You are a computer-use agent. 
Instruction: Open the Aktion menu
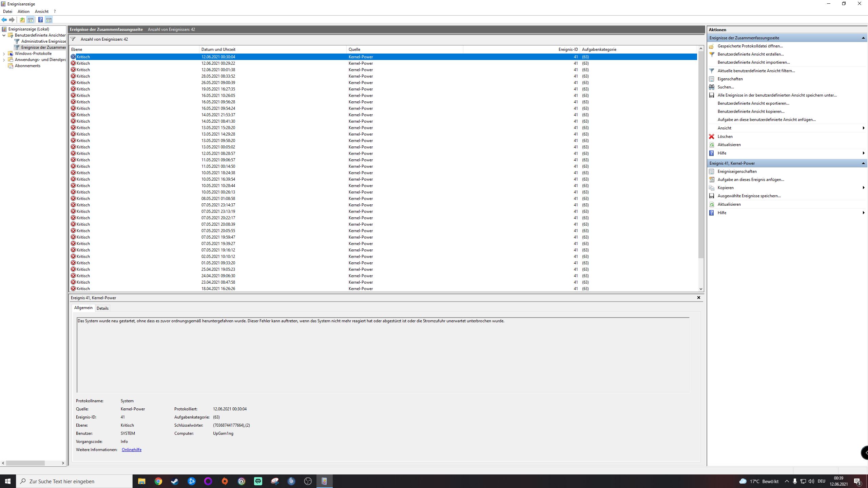coord(23,12)
